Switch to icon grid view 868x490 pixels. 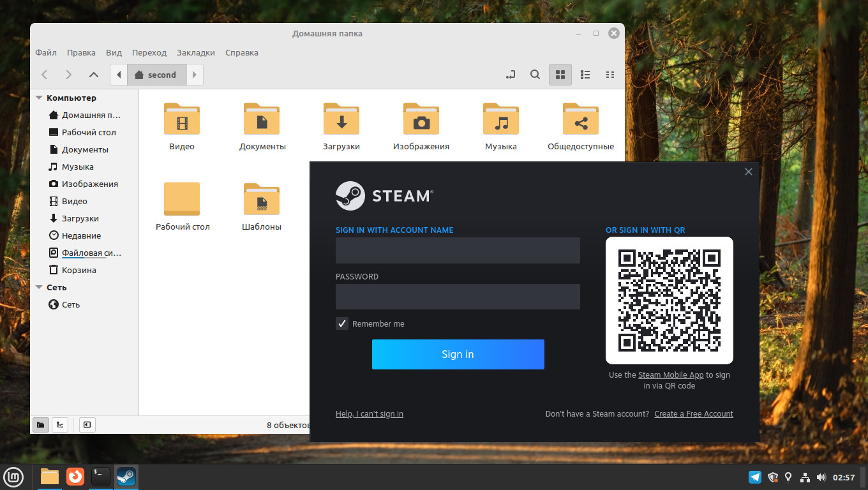tap(560, 75)
